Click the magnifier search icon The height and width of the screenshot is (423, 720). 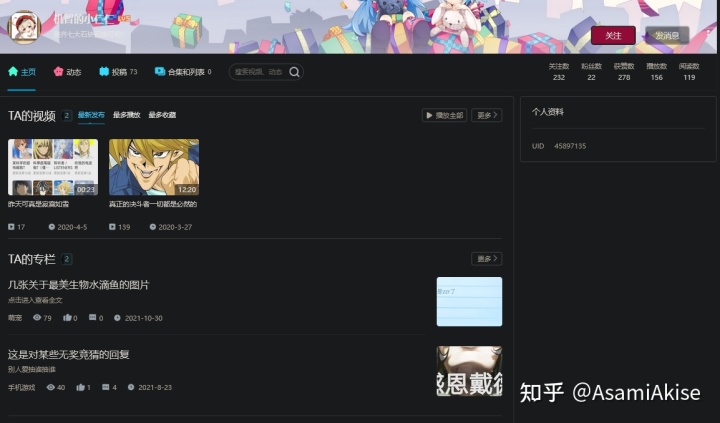pyautogui.click(x=294, y=72)
